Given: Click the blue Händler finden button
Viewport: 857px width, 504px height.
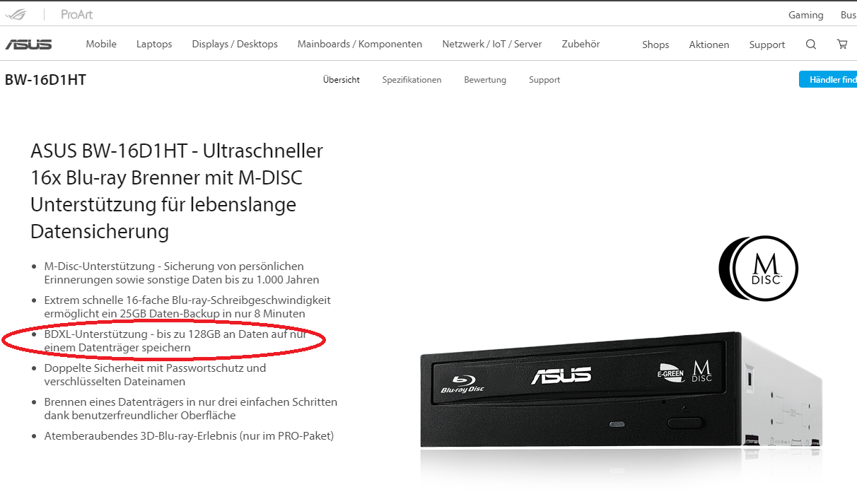Looking at the screenshot, I should (828, 80).
